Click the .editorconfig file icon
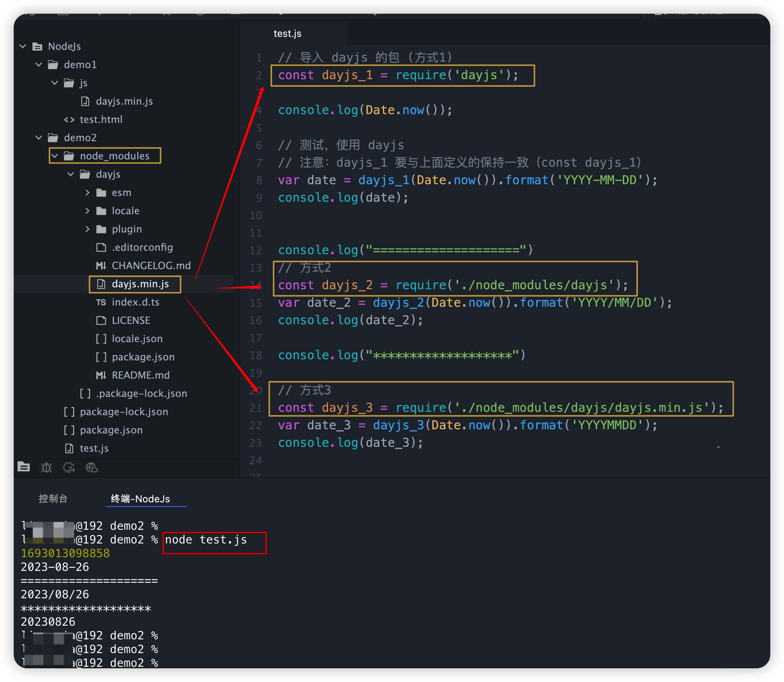Screen dimensions: 784x682 (x=101, y=247)
